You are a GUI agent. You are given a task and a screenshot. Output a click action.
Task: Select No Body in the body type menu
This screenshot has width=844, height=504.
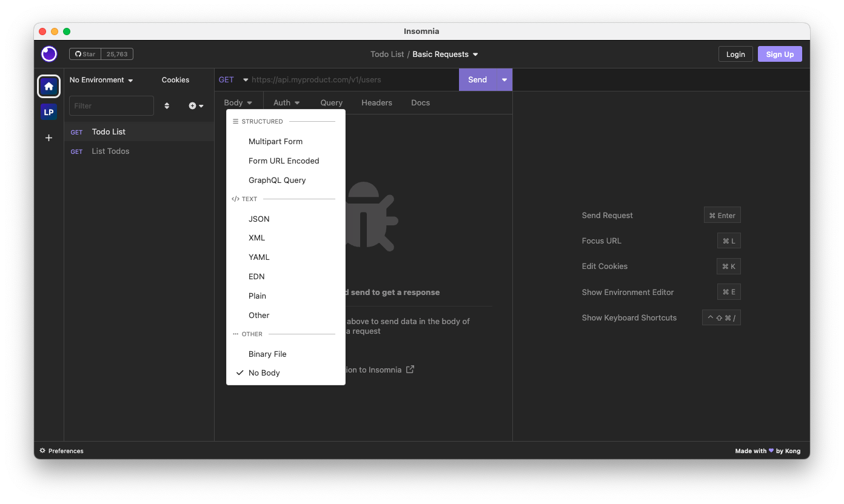(264, 373)
